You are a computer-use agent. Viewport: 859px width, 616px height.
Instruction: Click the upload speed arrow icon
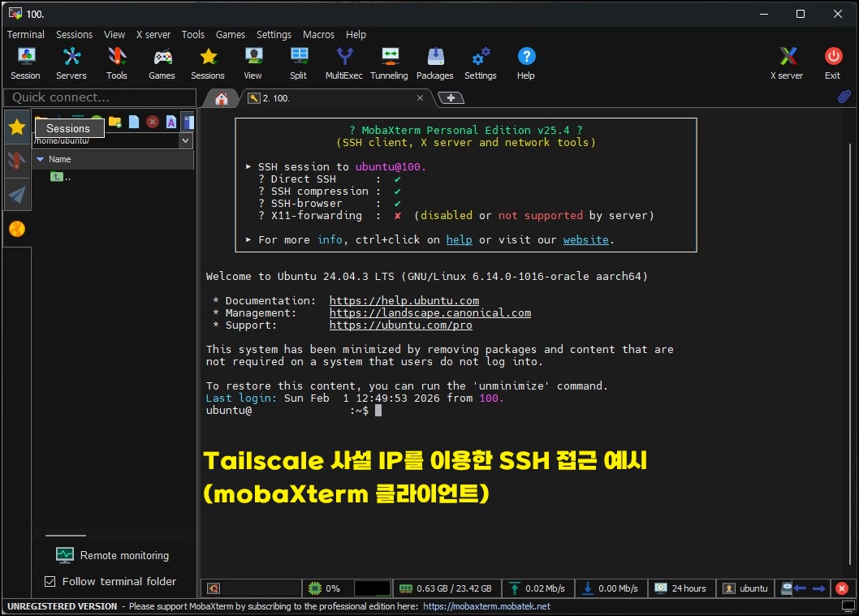[x=515, y=588]
